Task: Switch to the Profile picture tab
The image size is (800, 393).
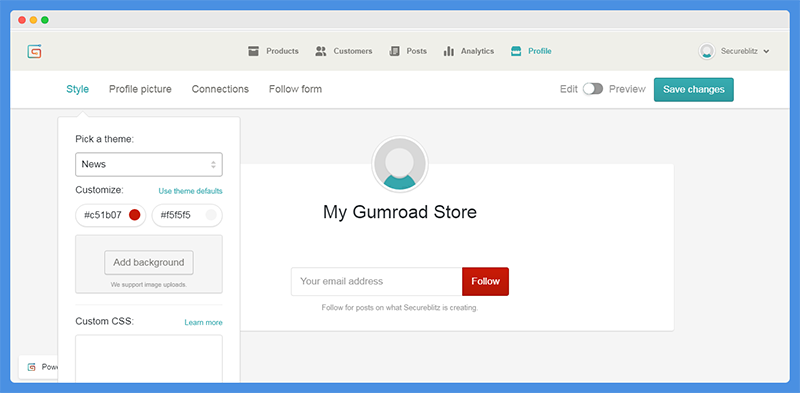Action: coord(140,89)
